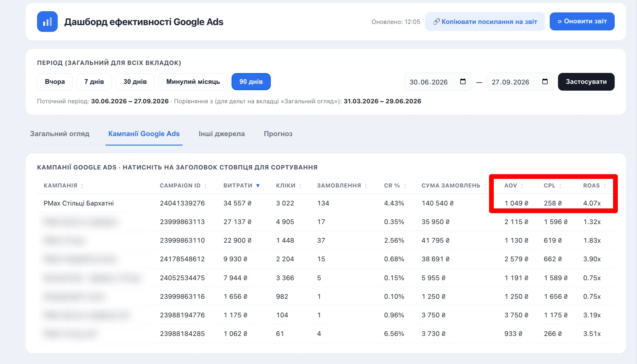Click AOV value 2 579 ₴

pyautogui.click(x=516, y=259)
